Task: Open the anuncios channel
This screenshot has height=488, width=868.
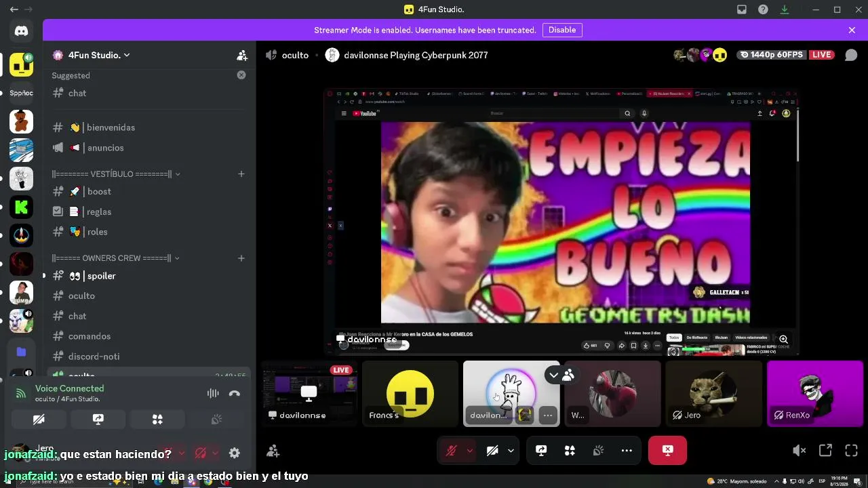Action: click(x=149, y=148)
